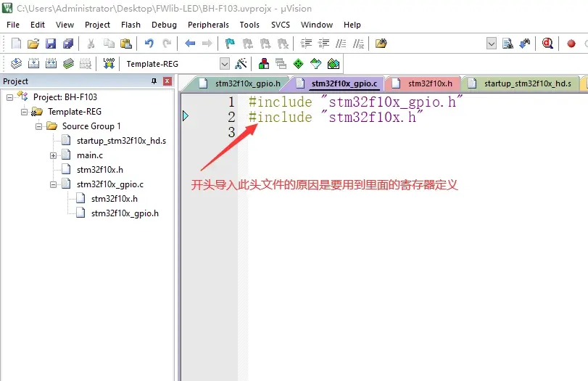This screenshot has height=381, width=588.
Task: Navigate backwards with the blue left arrow
Action: [x=190, y=44]
